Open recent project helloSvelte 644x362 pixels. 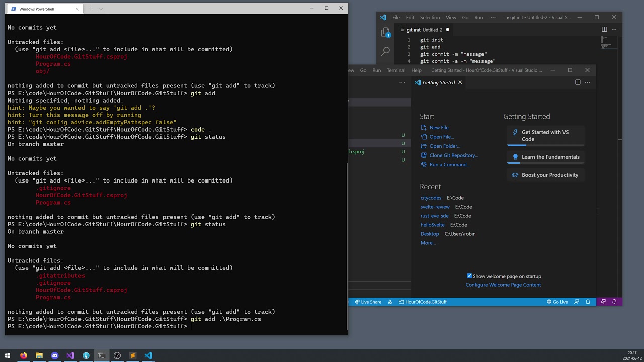click(x=432, y=225)
